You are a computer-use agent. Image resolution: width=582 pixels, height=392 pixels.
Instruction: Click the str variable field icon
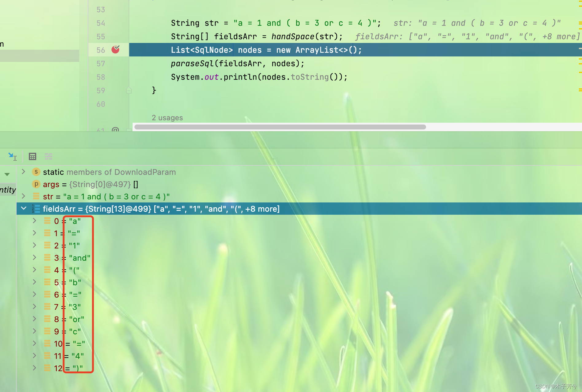click(x=36, y=196)
